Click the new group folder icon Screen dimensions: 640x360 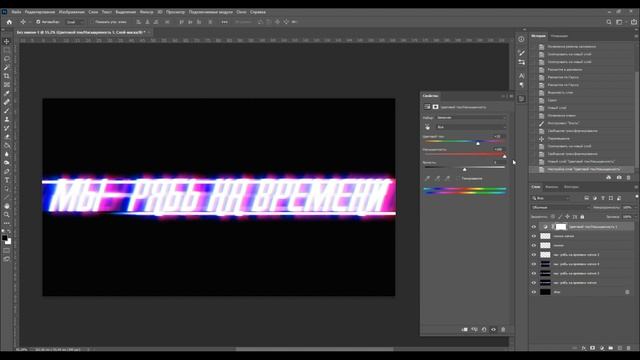pyautogui.click(x=611, y=348)
